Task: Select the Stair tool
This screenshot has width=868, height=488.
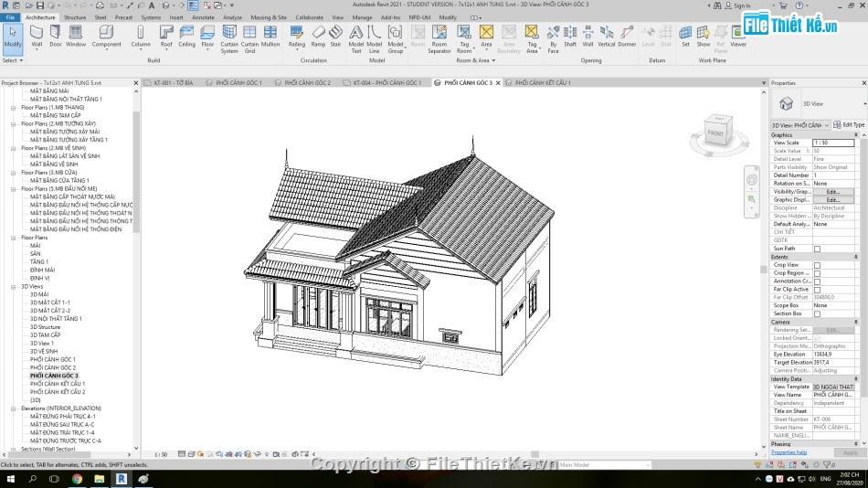Action: [x=335, y=37]
